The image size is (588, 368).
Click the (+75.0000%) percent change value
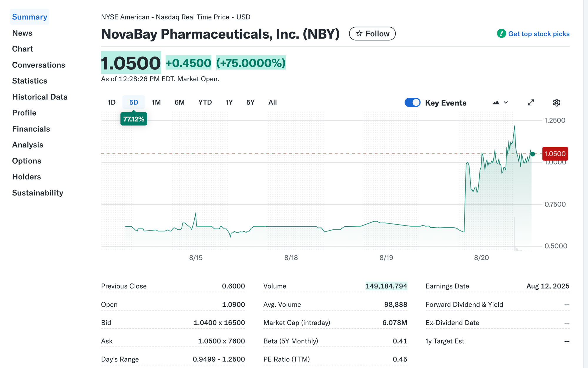click(x=251, y=63)
